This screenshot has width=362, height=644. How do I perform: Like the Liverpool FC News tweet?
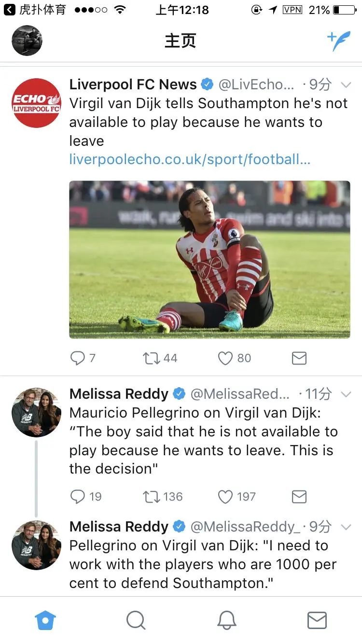(x=225, y=358)
